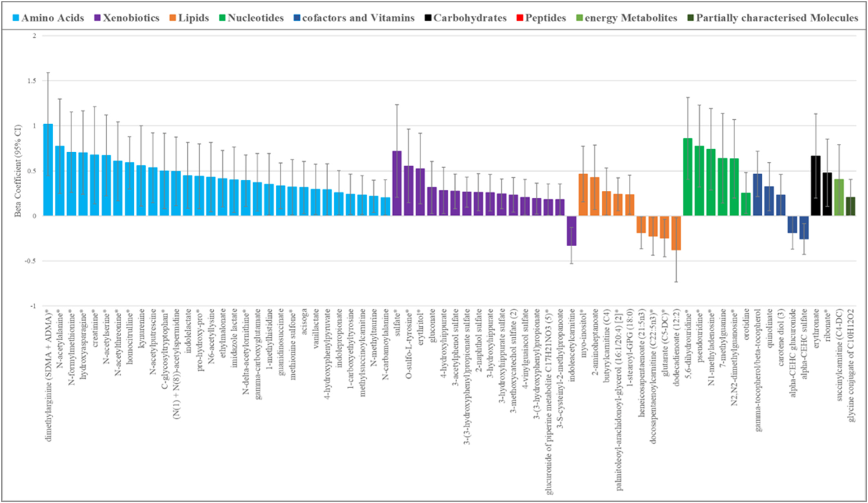Image resolution: width=868 pixels, height=503 pixels.
Task: Click the 'ribonate*' axis label
Action: coord(828,325)
